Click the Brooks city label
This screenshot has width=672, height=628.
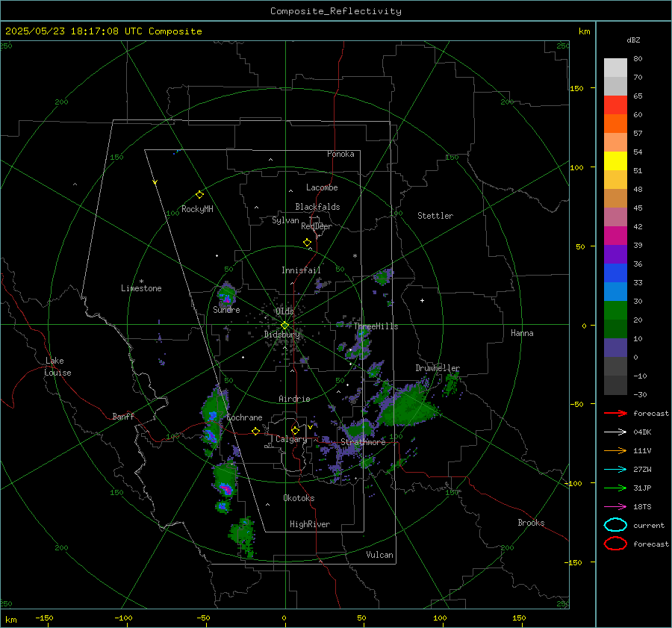click(531, 523)
